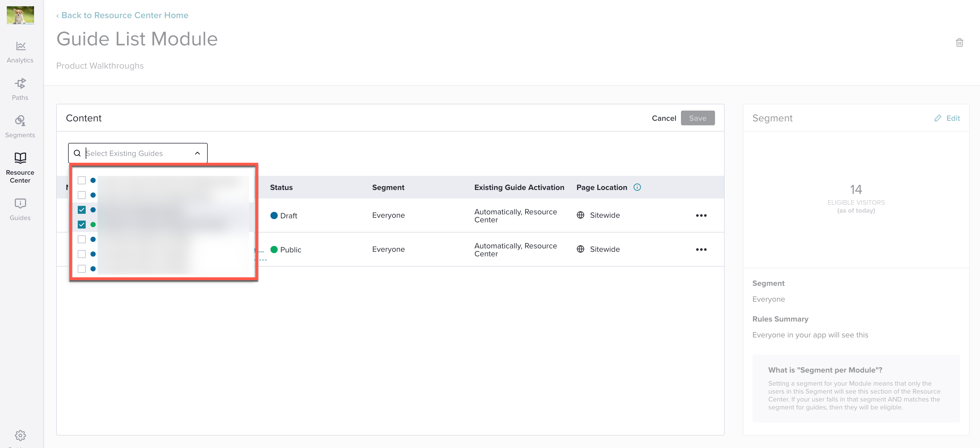Open the Draft row's more options menu
Image resolution: width=980 pixels, height=448 pixels.
tap(701, 215)
